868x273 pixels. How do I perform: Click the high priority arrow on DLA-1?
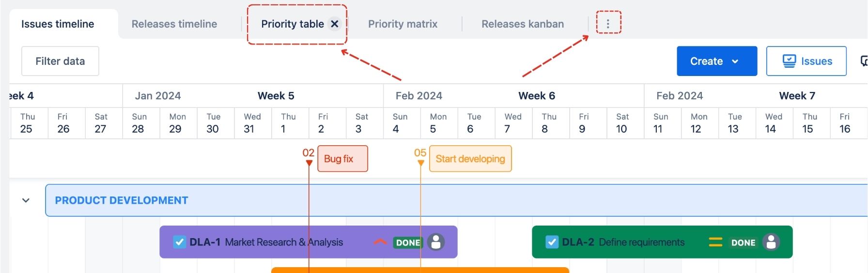380,242
